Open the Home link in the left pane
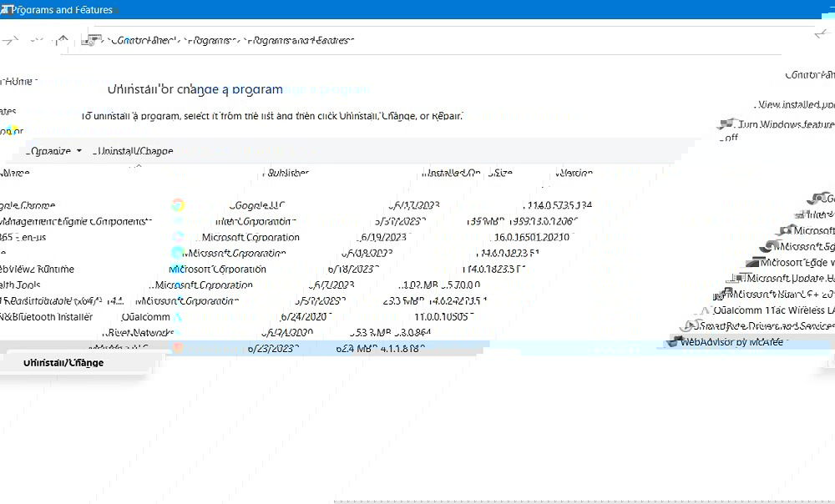Screen dimensions: 835x504 point(18,82)
